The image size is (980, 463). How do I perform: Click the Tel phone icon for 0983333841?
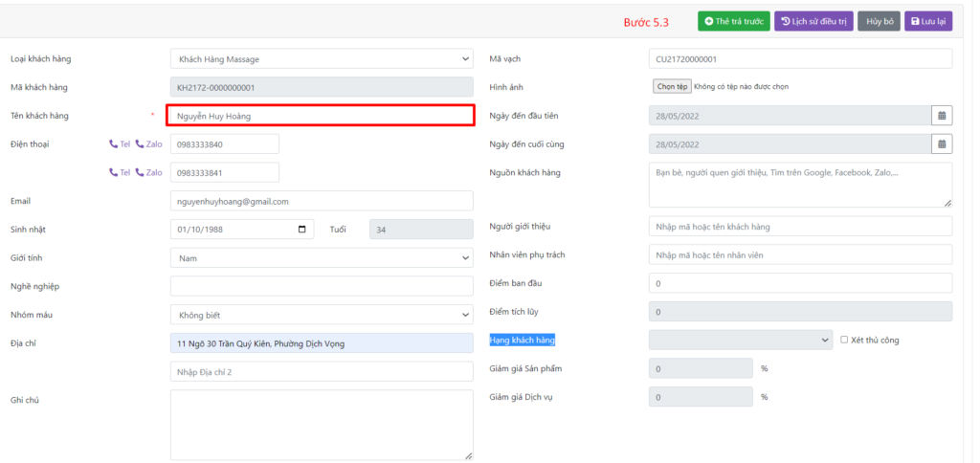click(114, 173)
